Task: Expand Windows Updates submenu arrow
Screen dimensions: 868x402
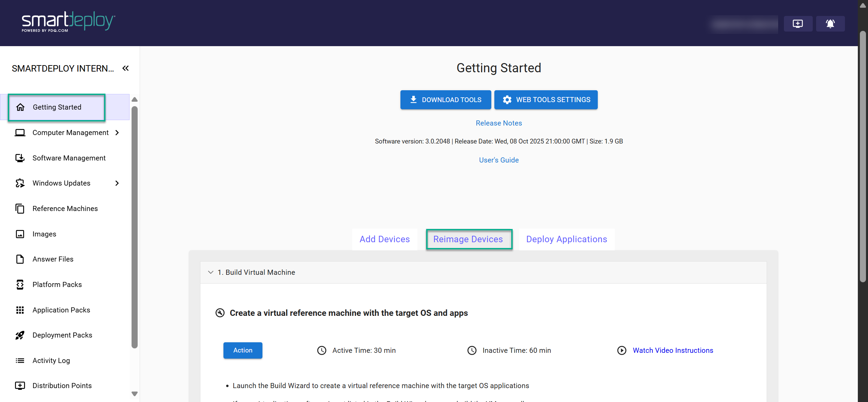Action: coord(117,183)
